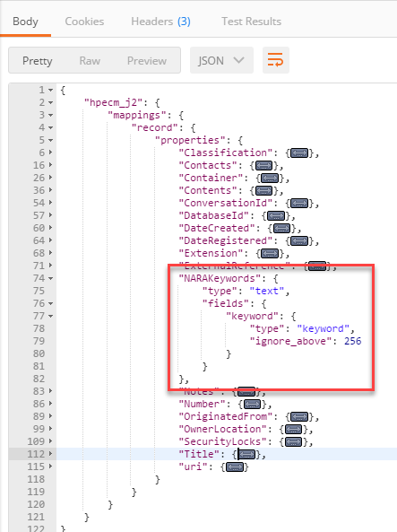Open the JSON format dropdown
Image resolution: width=397 pixels, height=532 pixels.
coord(221,60)
